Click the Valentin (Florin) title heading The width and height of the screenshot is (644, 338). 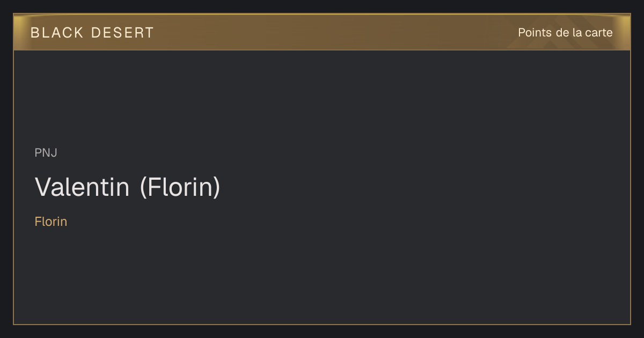pos(128,187)
